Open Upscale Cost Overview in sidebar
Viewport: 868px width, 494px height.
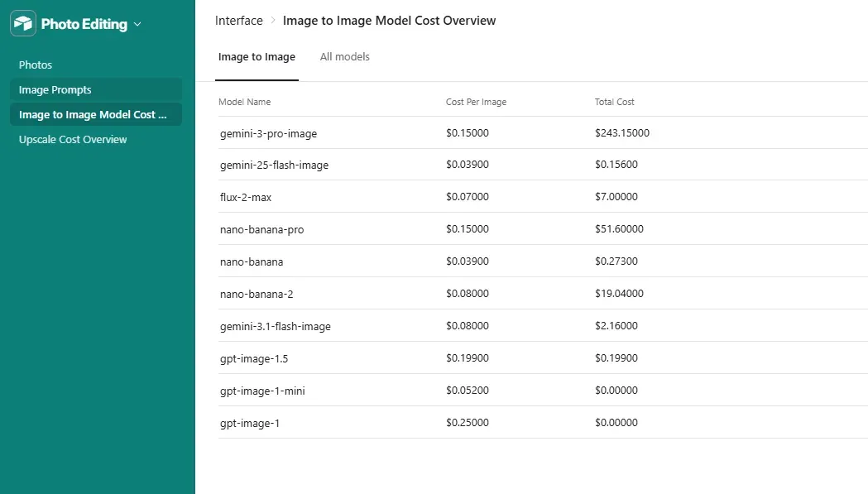click(x=73, y=140)
